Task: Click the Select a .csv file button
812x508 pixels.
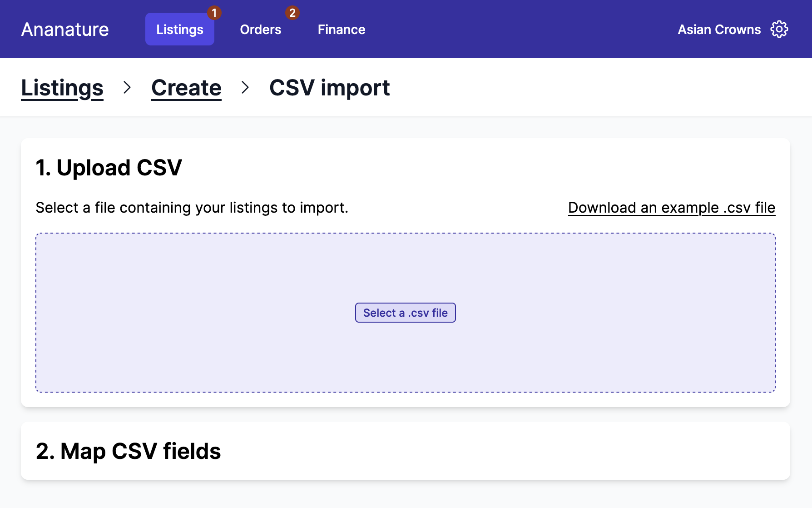Action: (405, 313)
